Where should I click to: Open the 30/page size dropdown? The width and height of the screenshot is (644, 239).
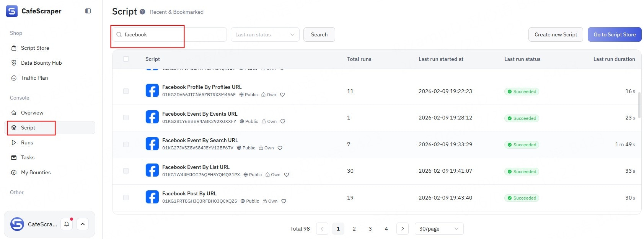pyautogui.click(x=439, y=229)
